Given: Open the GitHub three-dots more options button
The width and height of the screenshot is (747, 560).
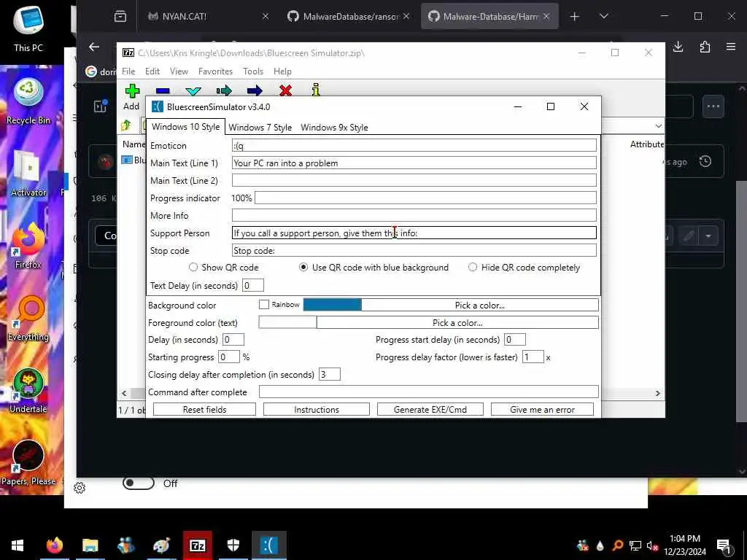Looking at the screenshot, I should click(713, 106).
